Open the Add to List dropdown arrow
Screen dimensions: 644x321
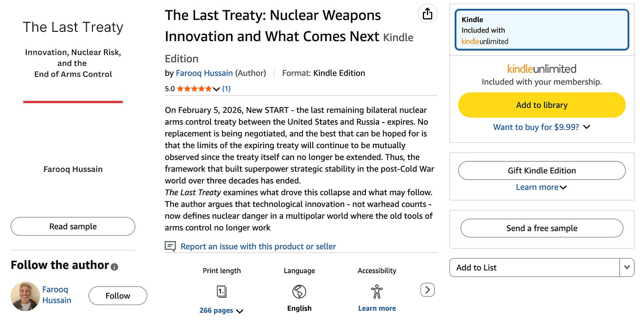point(627,267)
